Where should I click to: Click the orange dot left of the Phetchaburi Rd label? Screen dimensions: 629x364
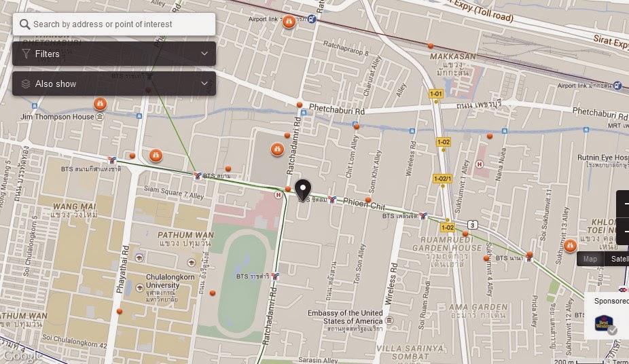(300, 105)
